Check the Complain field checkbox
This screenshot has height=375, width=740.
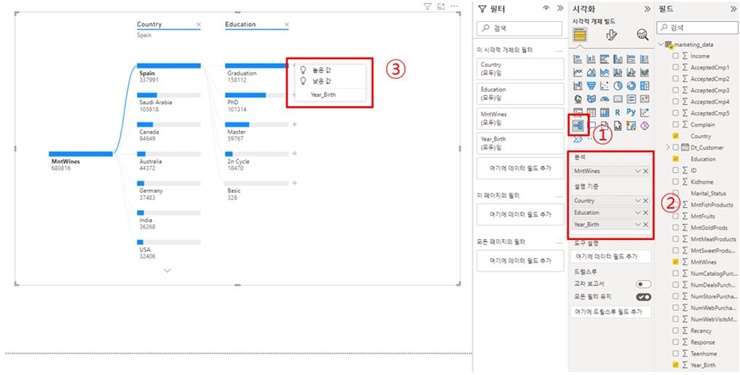pyautogui.click(x=675, y=125)
